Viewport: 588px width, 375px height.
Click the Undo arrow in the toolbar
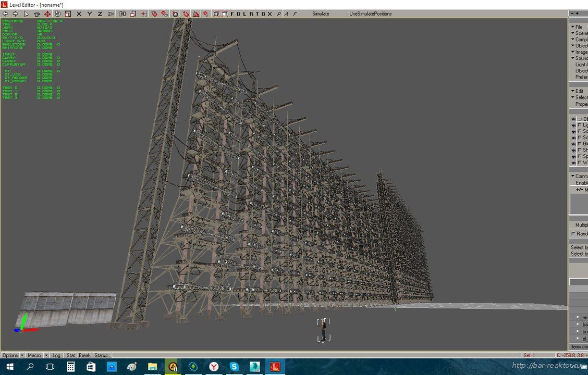[x=5, y=14]
